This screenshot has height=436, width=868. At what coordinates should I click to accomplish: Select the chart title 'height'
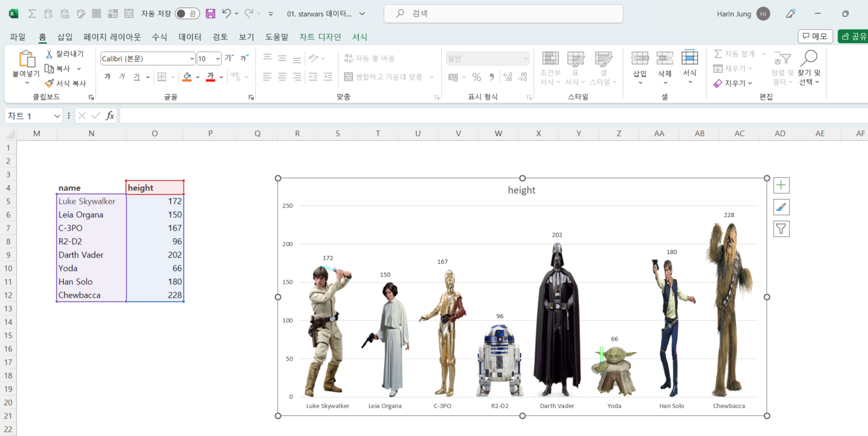[521, 190]
